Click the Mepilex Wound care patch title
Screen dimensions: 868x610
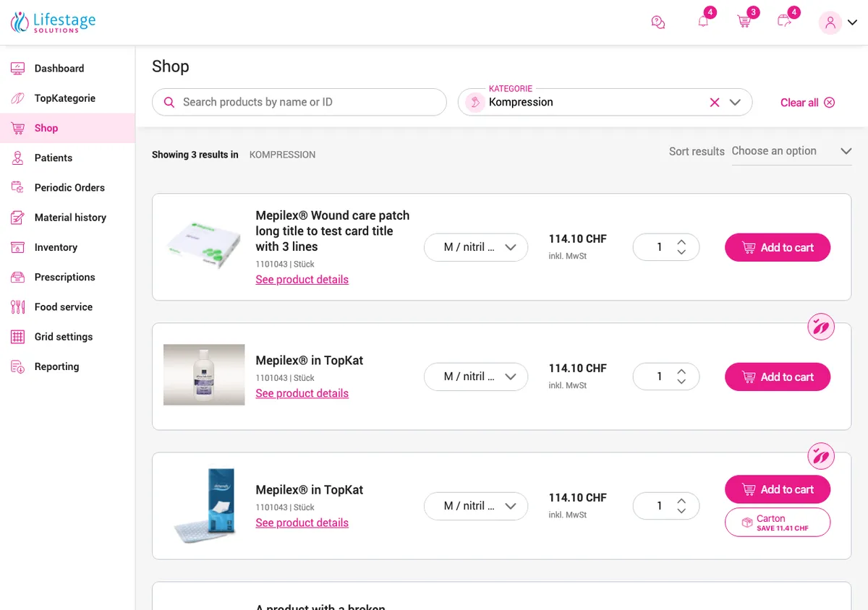coord(333,231)
